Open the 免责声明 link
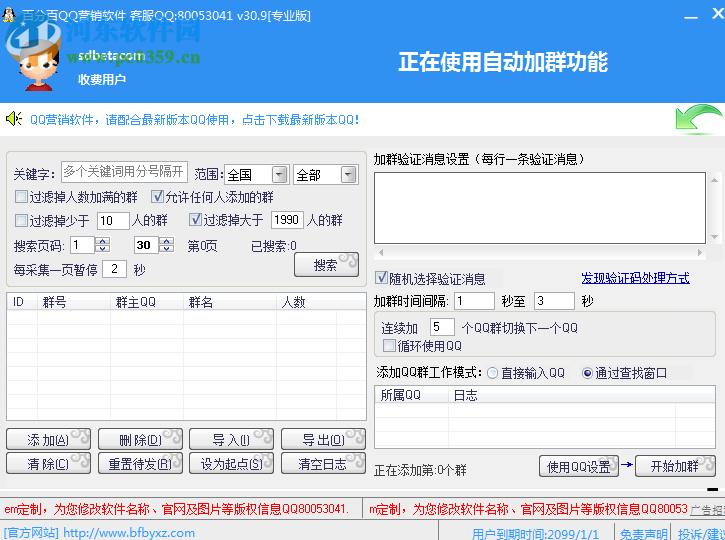This screenshot has height=540, width=725. (643, 534)
